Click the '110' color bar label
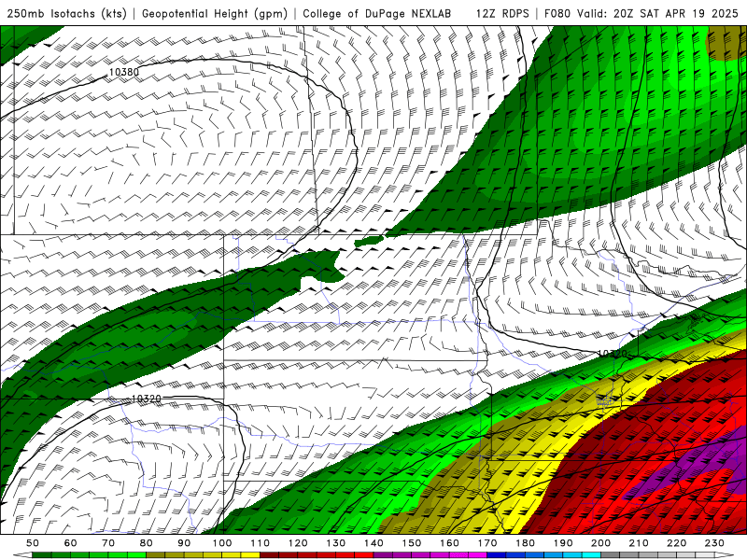This screenshot has width=747, height=560. point(260,543)
